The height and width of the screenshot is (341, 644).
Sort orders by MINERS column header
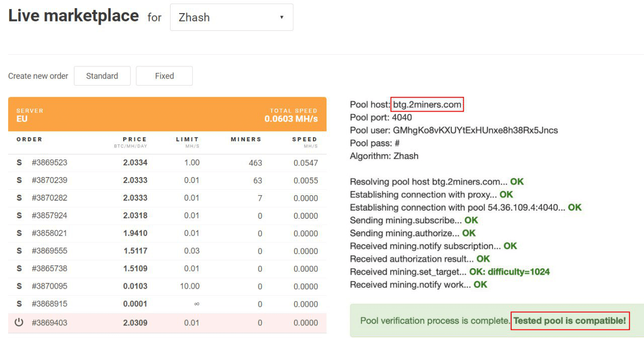pyautogui.click(x=246, y=139)
